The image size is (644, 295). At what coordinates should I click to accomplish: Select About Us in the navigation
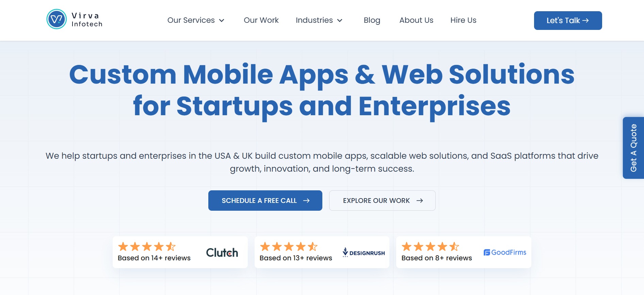[416, 20]
